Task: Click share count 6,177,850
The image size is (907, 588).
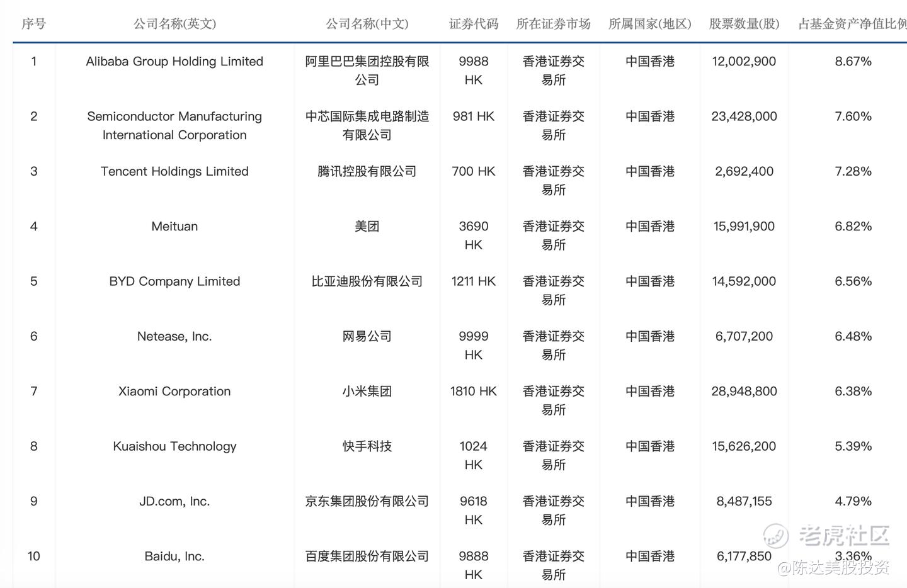Action: click(744, 556)
